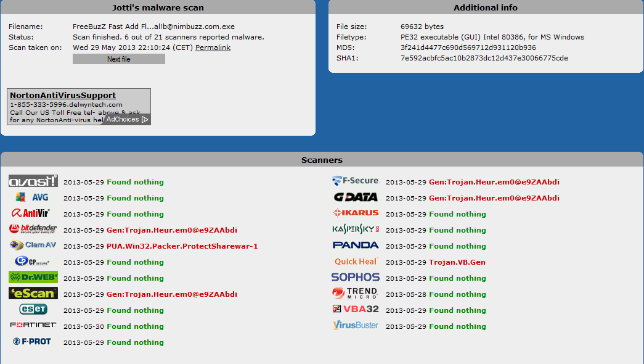Click the VBA32 scanner logo
Screen dimensions: 644x364
coord(356,309)
